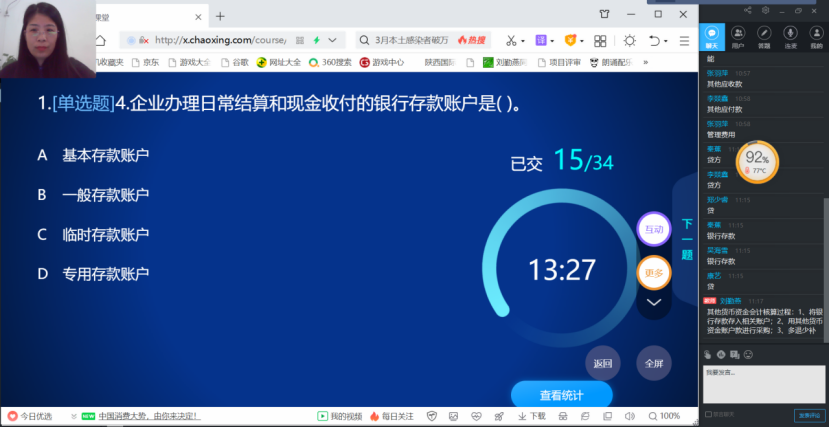The image size is (830, 428).
Task: Click the scissors screenshot tool in the browser toolbar
Action: 511,40
